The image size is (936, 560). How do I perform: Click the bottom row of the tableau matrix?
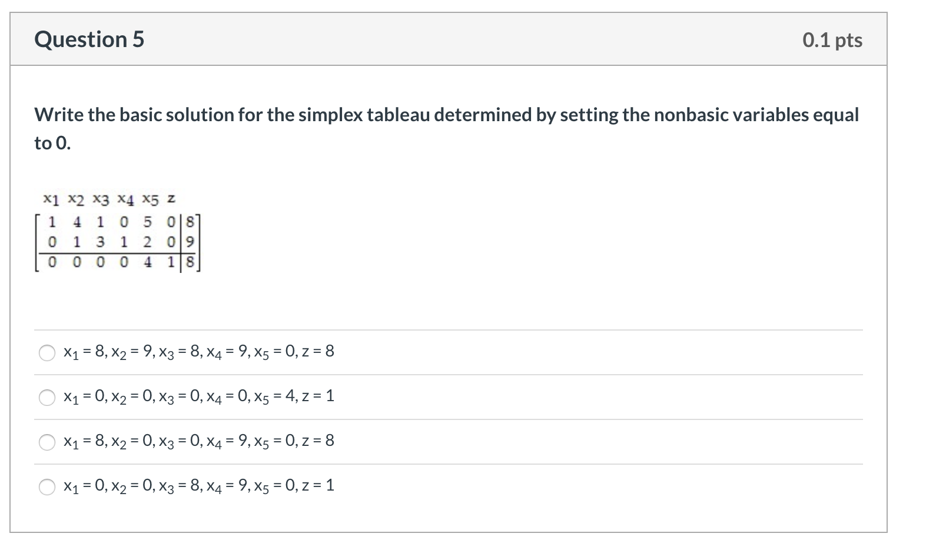pos(118,262)
